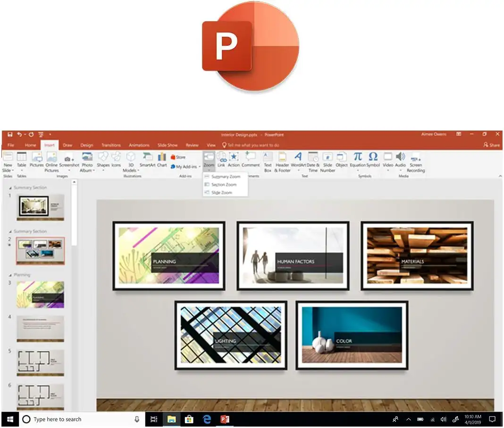Viewport: 504px width, 428px height.
Task: Click the Pictures icon
Action: pos(36,157)
